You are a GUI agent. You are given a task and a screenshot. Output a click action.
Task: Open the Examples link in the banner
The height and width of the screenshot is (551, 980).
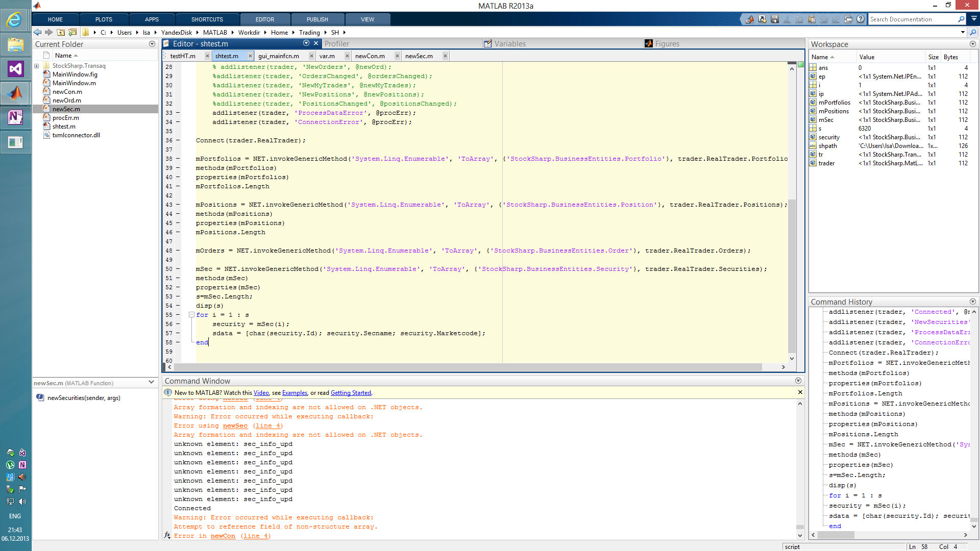pos(295,393)
